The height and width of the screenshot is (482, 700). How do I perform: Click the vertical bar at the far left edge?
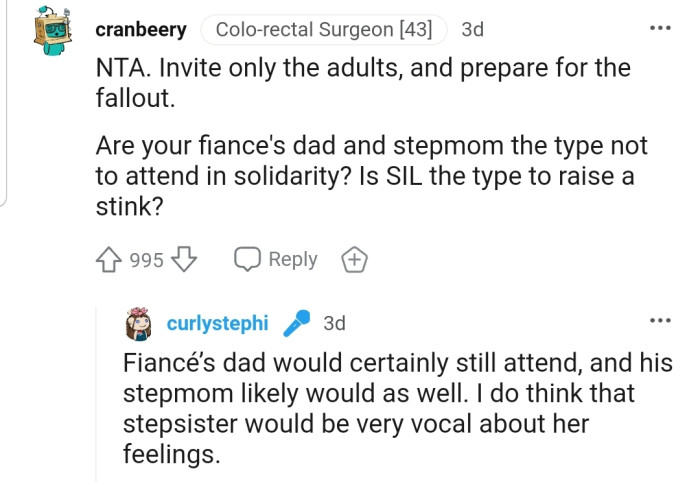[x=5, y=100]
